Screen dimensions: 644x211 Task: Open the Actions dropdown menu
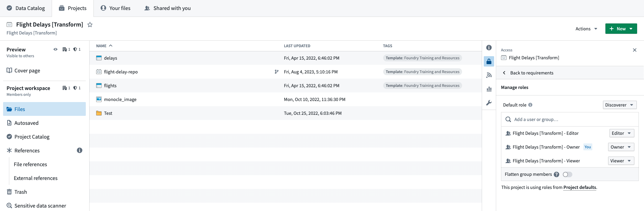(x=586, y=29)
